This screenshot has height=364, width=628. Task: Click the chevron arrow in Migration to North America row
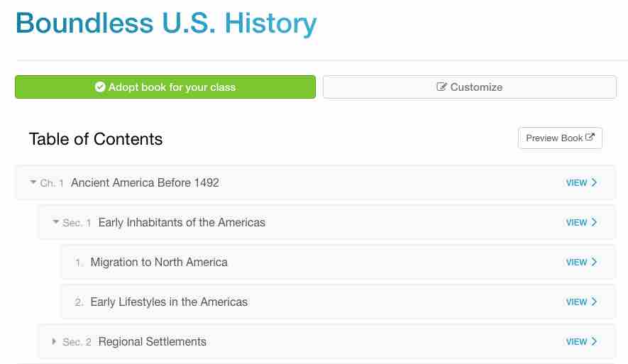pyautogui.click(x=594, y=262)
